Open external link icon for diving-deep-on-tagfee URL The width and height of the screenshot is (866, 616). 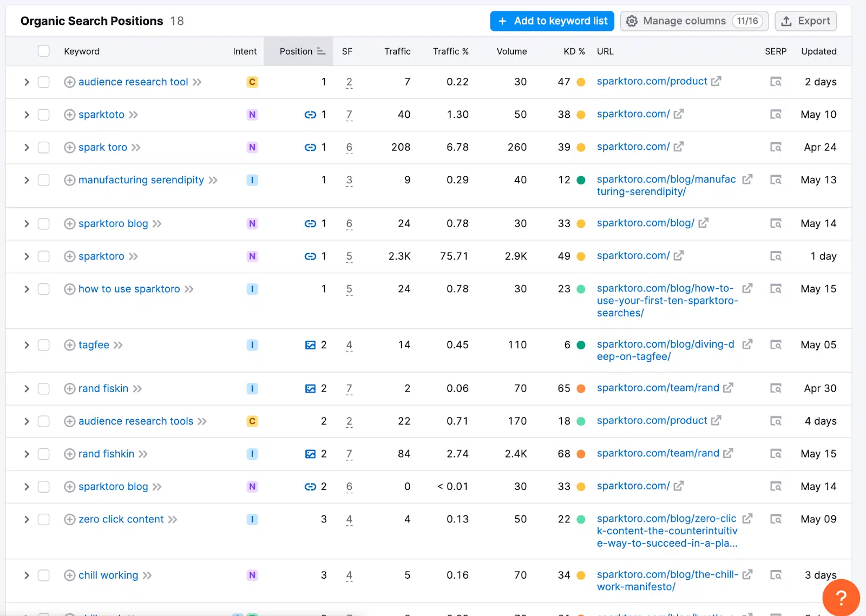point(747,344)
